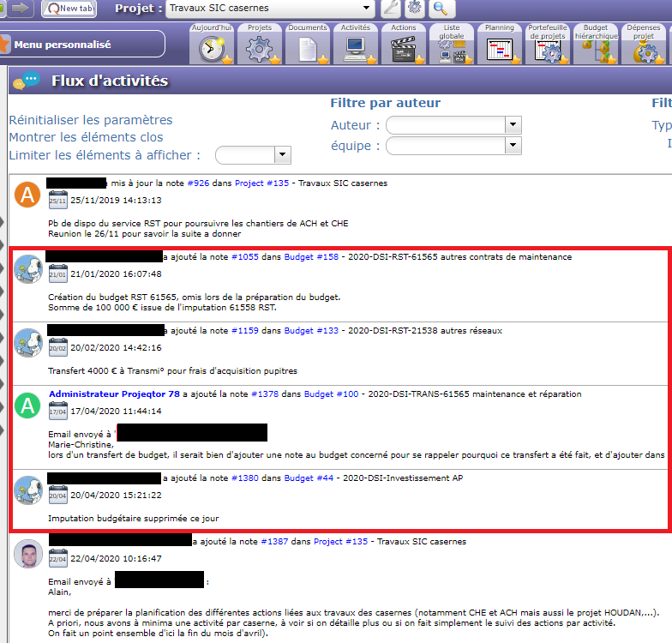Image resolution: width=672 pixels, height=643 pixels.
Task: Click the équipe input field
Action: (x=446, y=146)
